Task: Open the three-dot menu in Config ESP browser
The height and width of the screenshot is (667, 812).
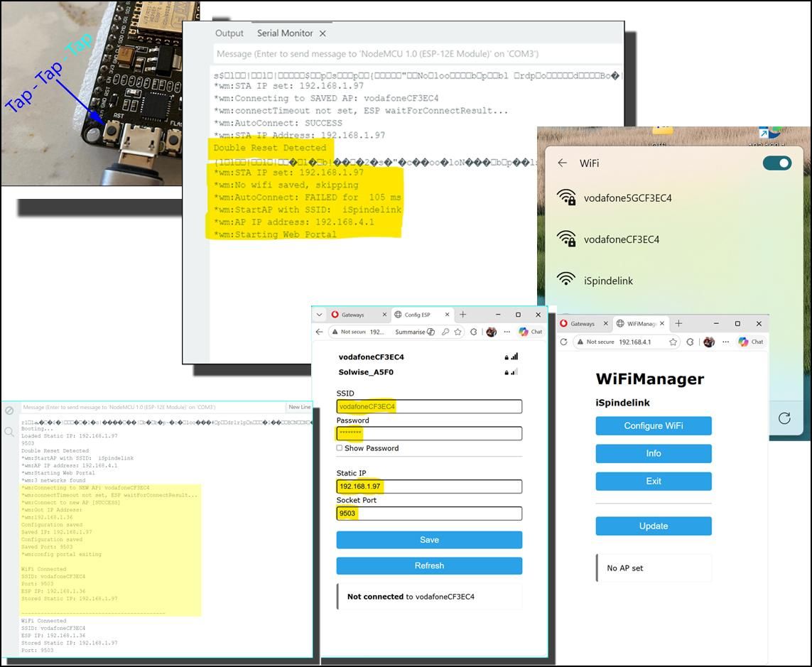Action: [x=507, y=332]
